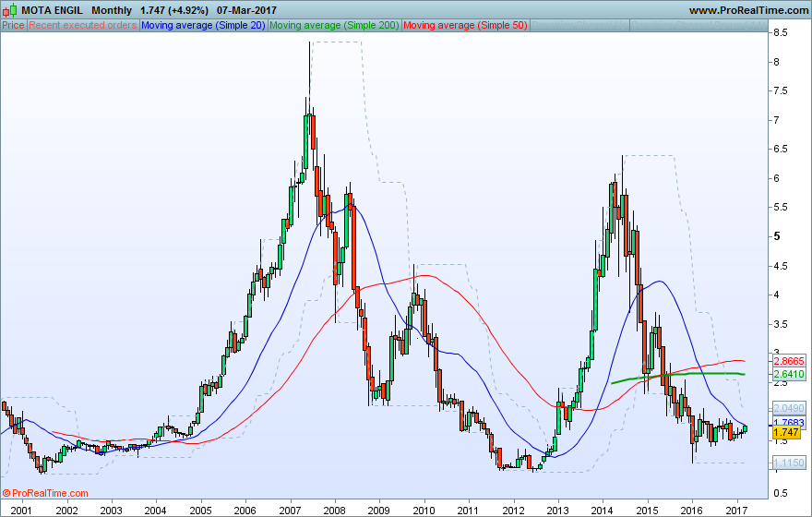
Task: Click the 2009 label on the time axis
Action: (379, 511)
